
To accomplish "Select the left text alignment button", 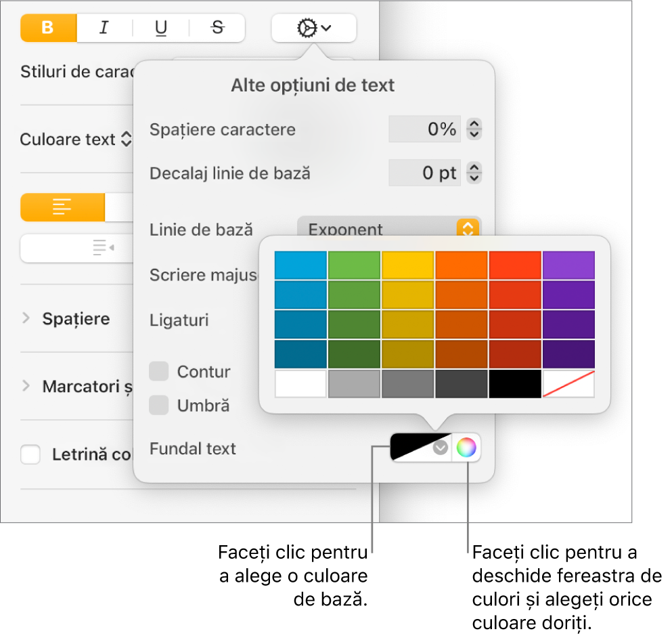I will click(x=62, y=207).
